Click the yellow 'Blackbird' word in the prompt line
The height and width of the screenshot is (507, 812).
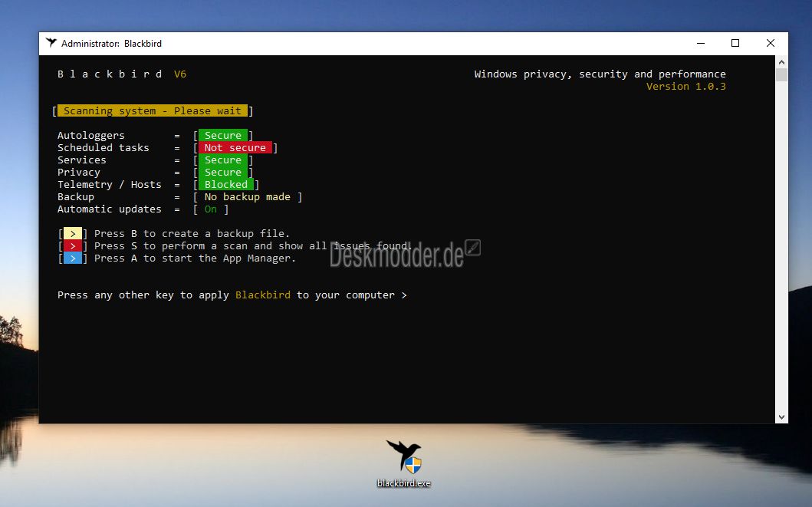[263, 295]
